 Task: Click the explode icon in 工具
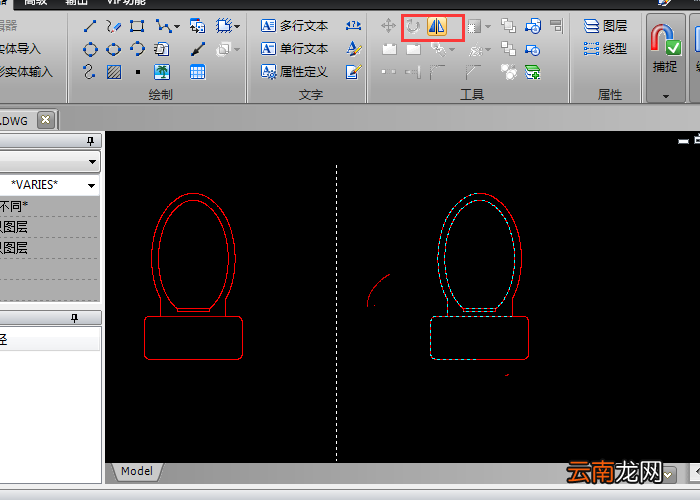(x=476, y=50)
